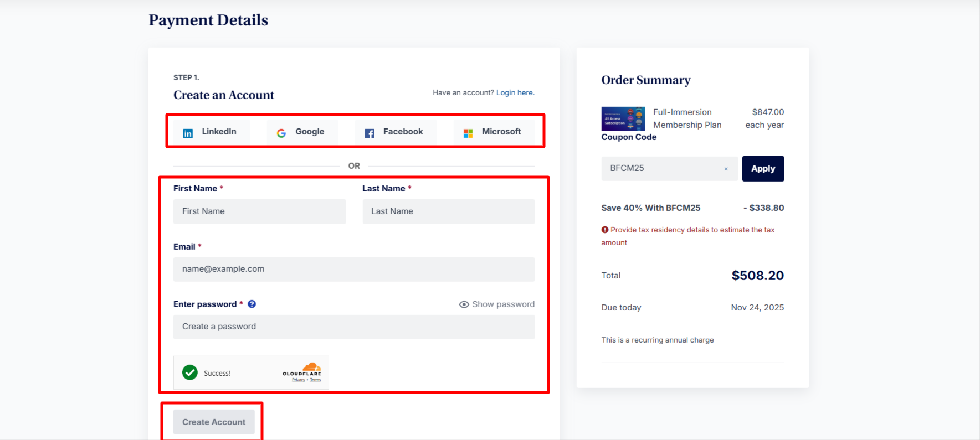This screenshot has width=980, height=440.
Task: Click the Microsoft logo icon
Action: 468,133
